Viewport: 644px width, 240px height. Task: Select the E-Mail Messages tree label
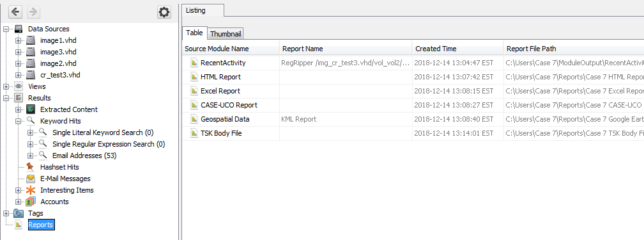pyautogui.click(x=65, y=179)
